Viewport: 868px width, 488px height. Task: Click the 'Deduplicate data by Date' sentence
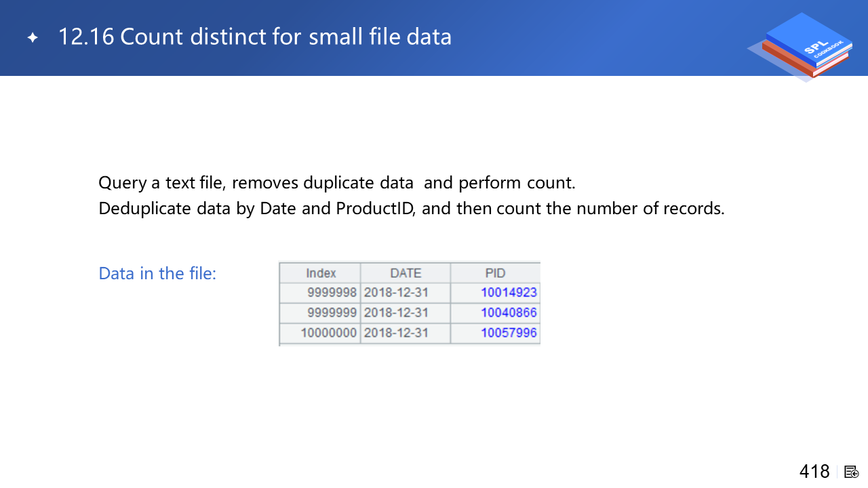[x=411, y=208]
